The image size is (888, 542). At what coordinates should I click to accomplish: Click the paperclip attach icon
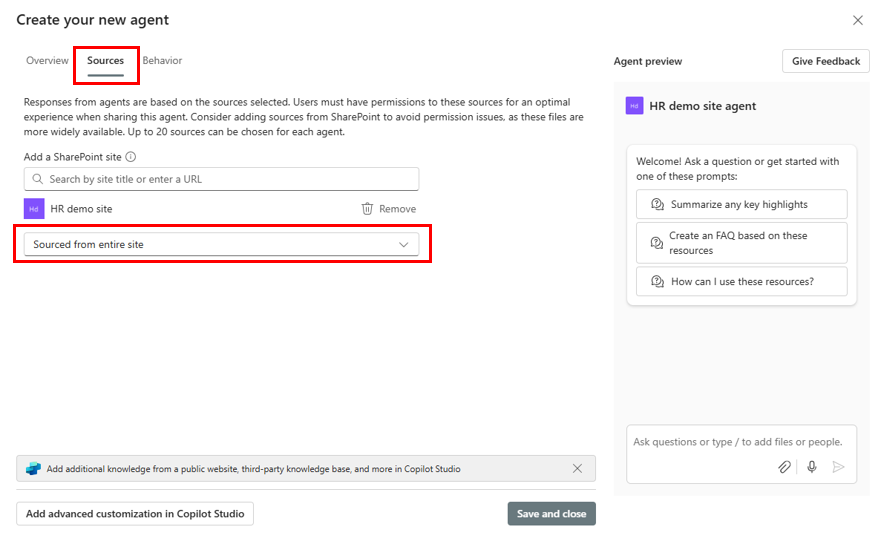pyautogui.click(x=784, y=467)
